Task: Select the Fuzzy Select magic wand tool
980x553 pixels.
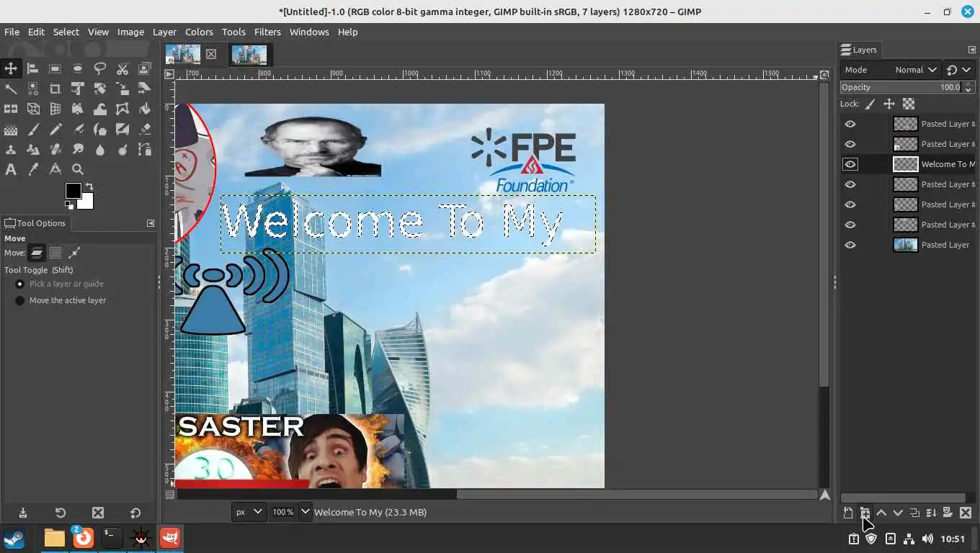Action: click(x=11, y=89)
